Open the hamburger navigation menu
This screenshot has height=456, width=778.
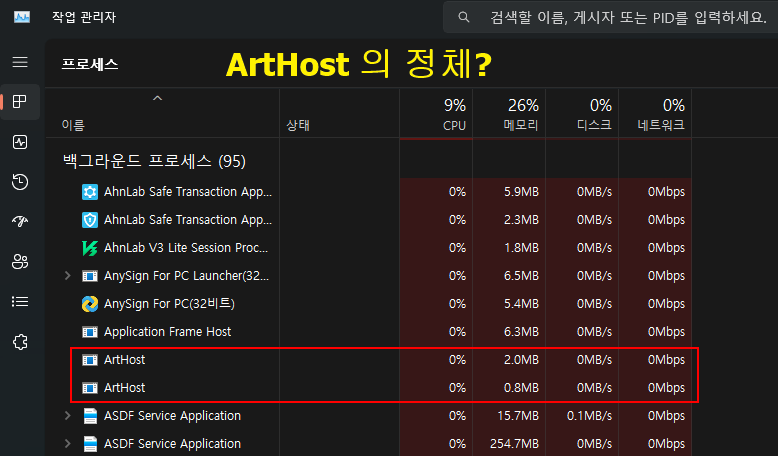click(x=20, y=62)
